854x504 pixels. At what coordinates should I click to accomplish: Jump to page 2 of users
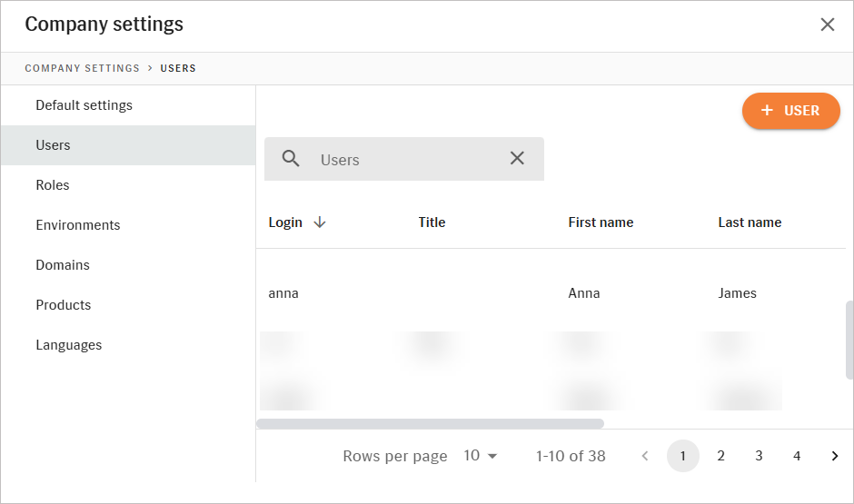[720, 456]
